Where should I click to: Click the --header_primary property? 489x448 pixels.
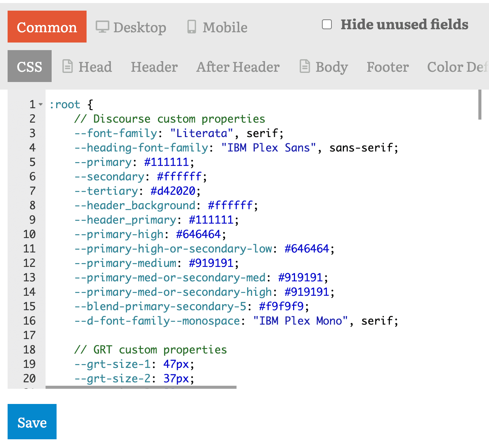click(125, 220)
